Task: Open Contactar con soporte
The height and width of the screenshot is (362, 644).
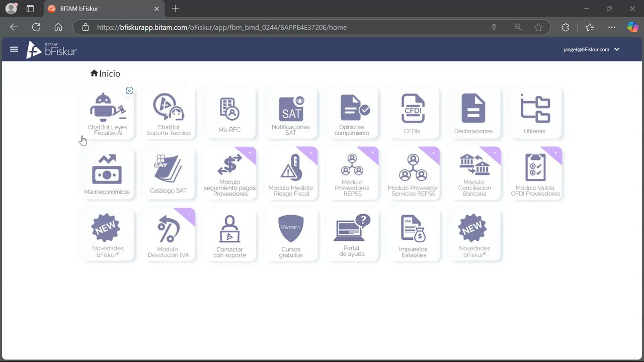Action: click(229, 235)
